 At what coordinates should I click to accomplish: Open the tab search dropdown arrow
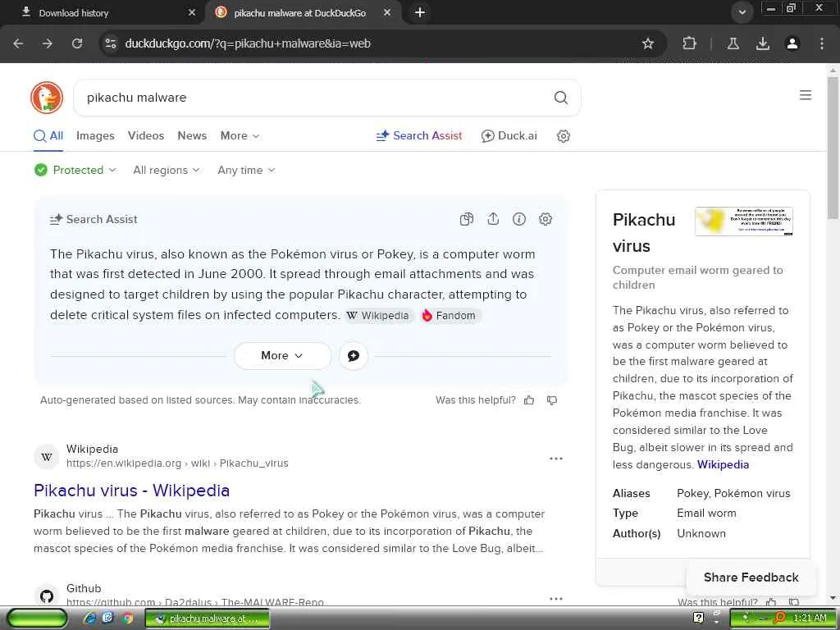point(742,12)
